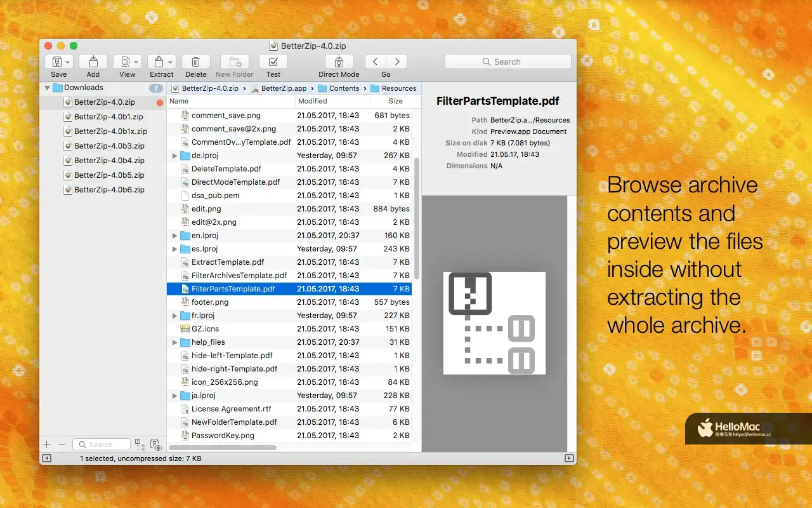
Task: Select BetterZip-4.0b3.zip in sidebar
Action: pos(101,146)
